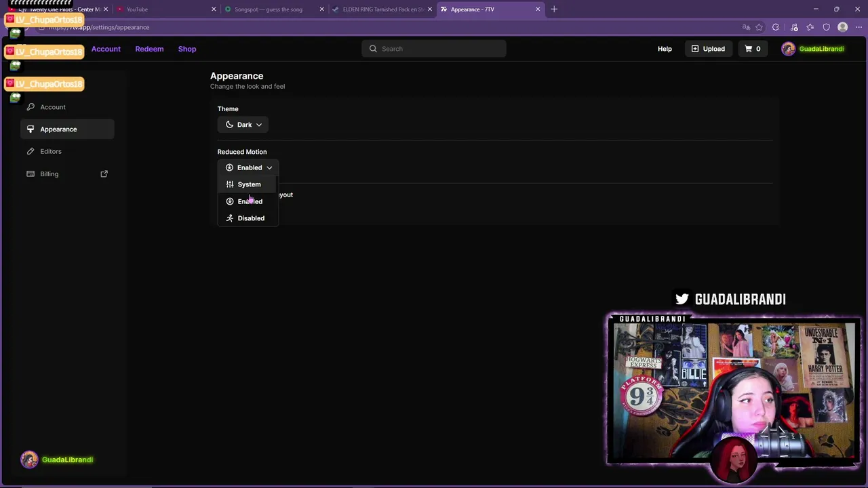
Task: Click GuadaLibrandi user at sidebar bottom
Action: pyautogui.click(x=57, y=460)
